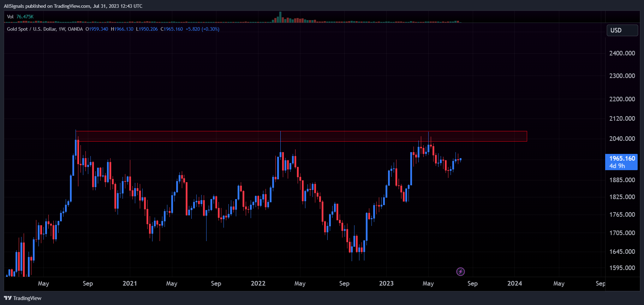Click the 1825.000 price axis label
The height and width of the screenshot is (305, 644).
coord(622,197)
